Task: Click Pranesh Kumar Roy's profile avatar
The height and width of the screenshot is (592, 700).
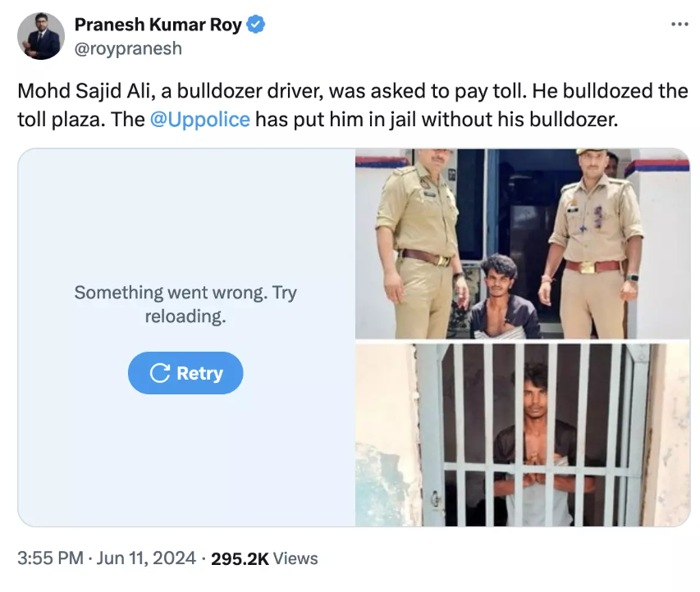Action: (40, 36)
